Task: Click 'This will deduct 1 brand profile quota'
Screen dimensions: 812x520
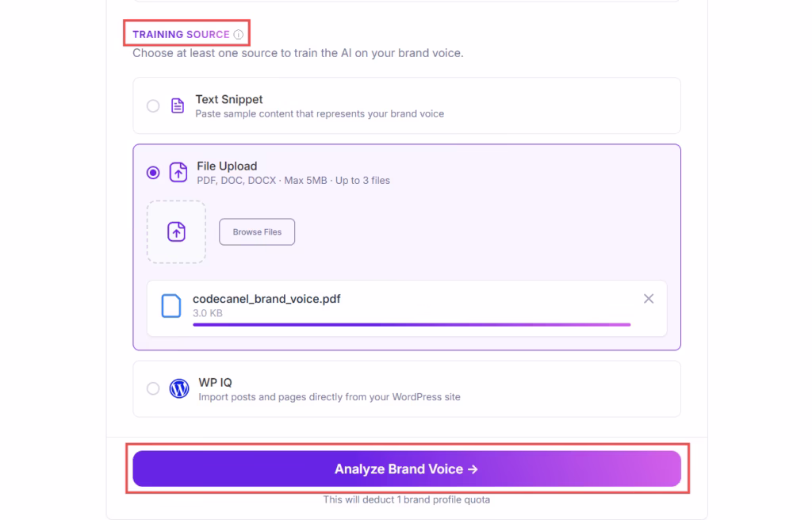Action: click(x=407, y=500)
